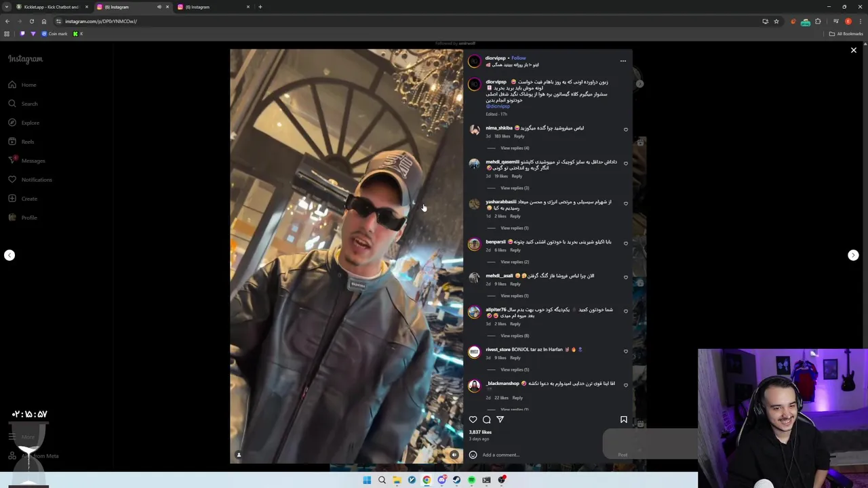Bookmark this page with the star icon
This screenshot has width=868, height=488.
pyautogui.click(x=776, y=21)
